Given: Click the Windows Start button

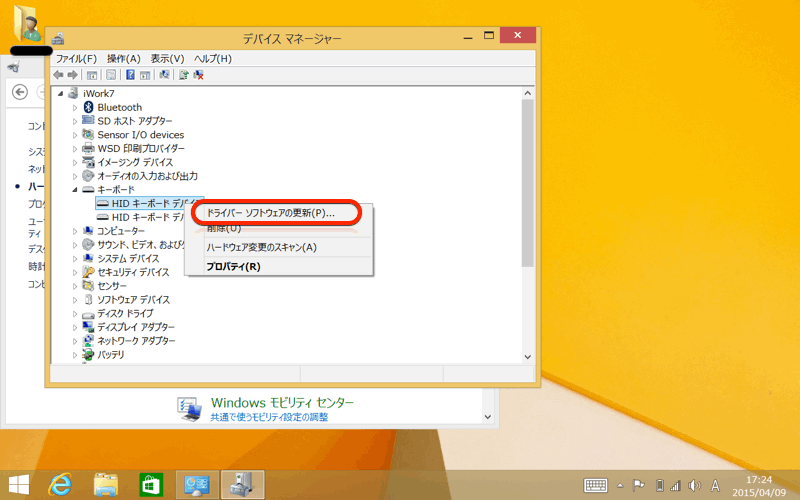Looking at the screenshot, I should pyautogui.click(x=19, y=484).
